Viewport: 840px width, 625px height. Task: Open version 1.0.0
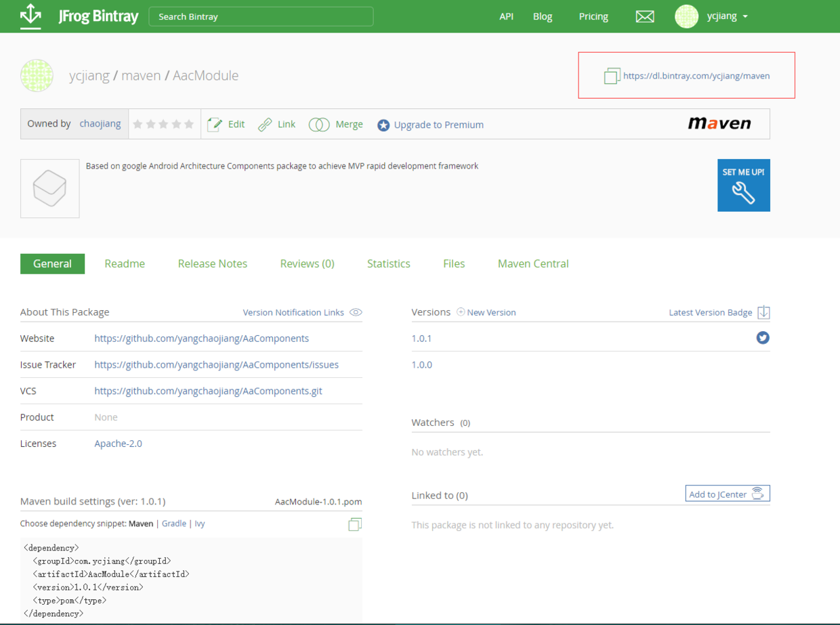point(421,364)
